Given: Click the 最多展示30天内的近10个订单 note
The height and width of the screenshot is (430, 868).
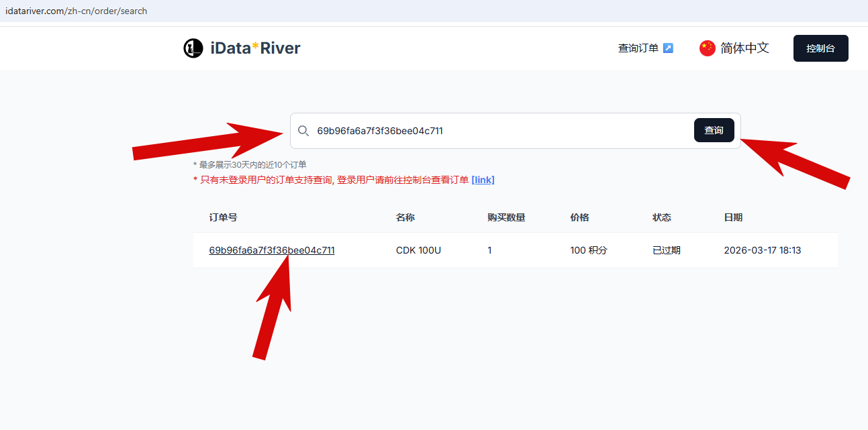Looking at the screenshot, I should pyautogui.click(x=250, y=164).
